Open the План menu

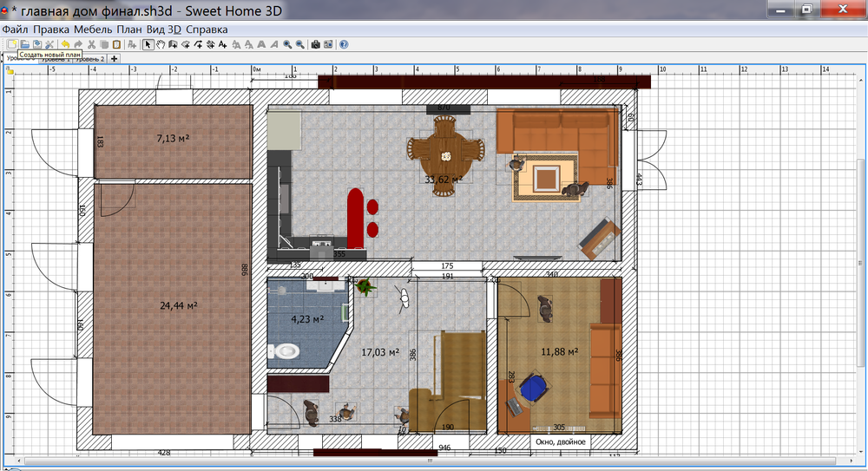click(129, 29)
